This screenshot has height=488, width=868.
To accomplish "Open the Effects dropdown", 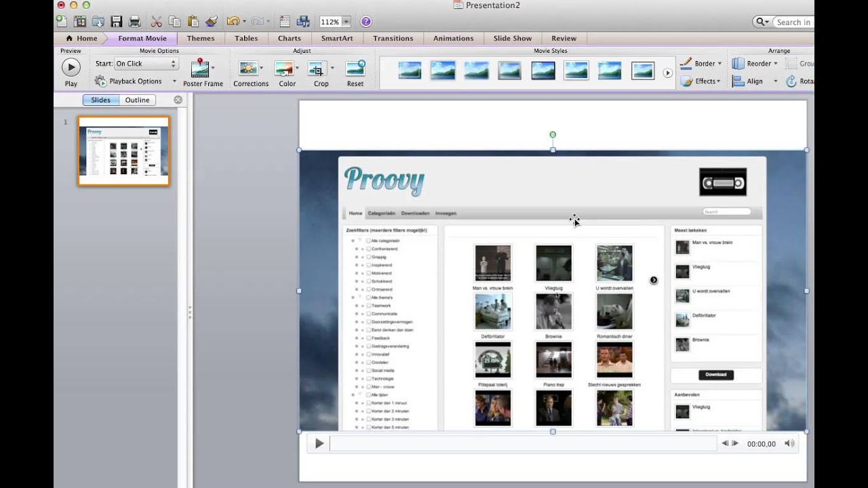I will coord(701,81).
